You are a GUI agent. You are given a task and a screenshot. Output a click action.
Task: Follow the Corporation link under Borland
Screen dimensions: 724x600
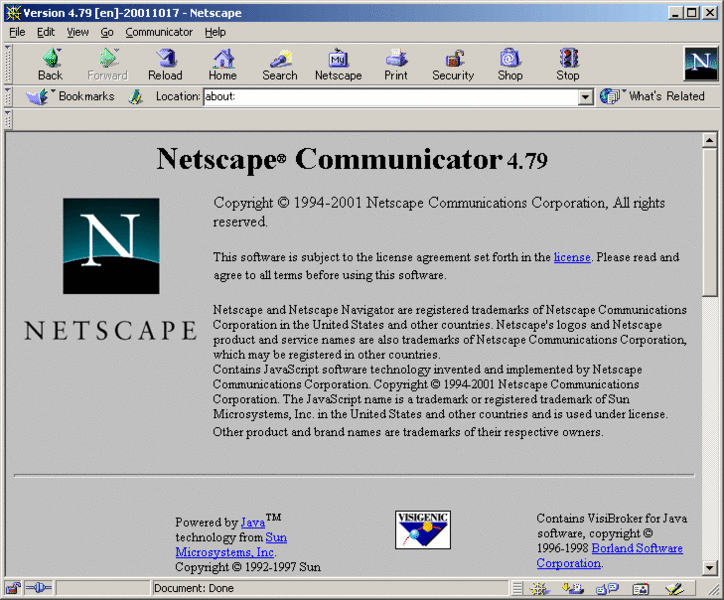coord(568,563)
